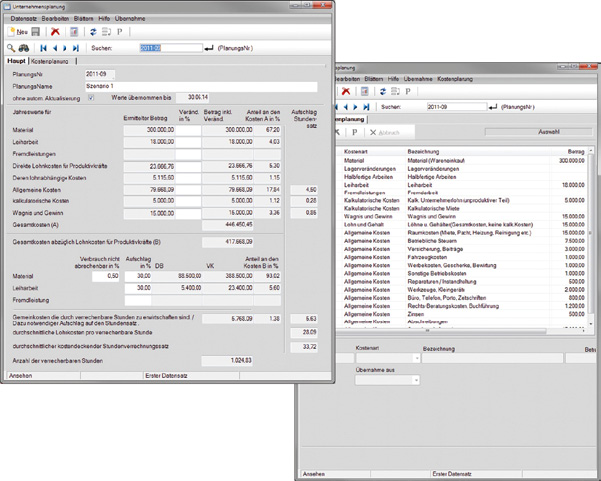Click the list transfer icon in front window
The width and height of the screenshot is (601, 481).
(x=106, y=32)
